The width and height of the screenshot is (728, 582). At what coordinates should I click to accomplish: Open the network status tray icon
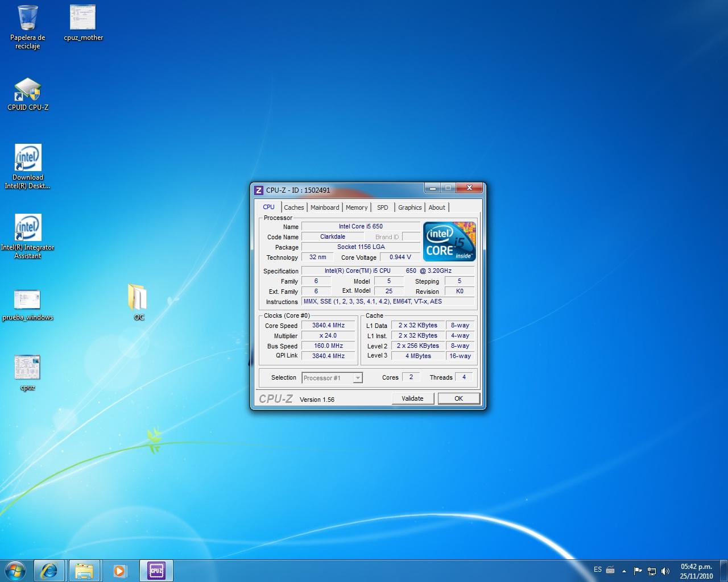click(x=652, y=571)
